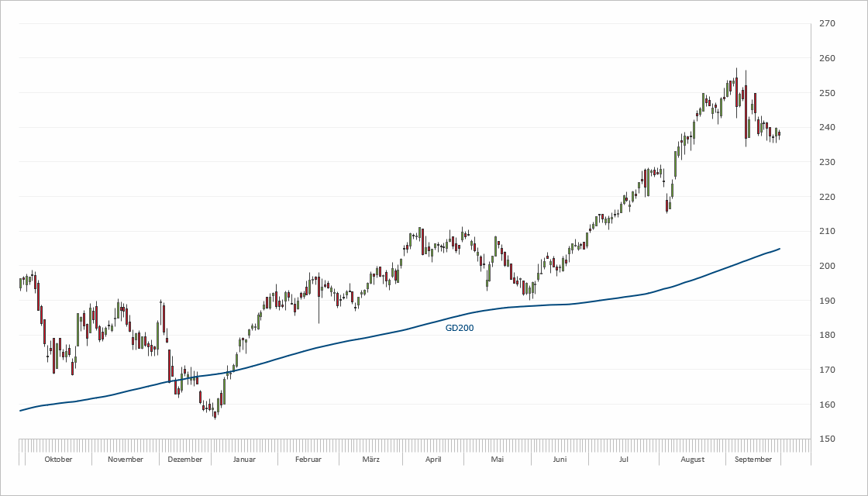This screenshot has height=496, width=868.
Task: Select the 250 value on the price axis
Action: (x=827, y=93)
